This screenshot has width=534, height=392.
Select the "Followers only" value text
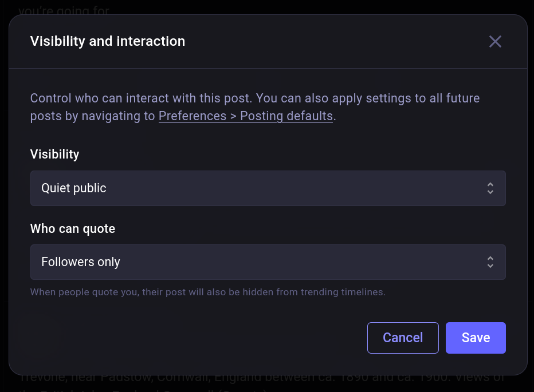[81, 262]
